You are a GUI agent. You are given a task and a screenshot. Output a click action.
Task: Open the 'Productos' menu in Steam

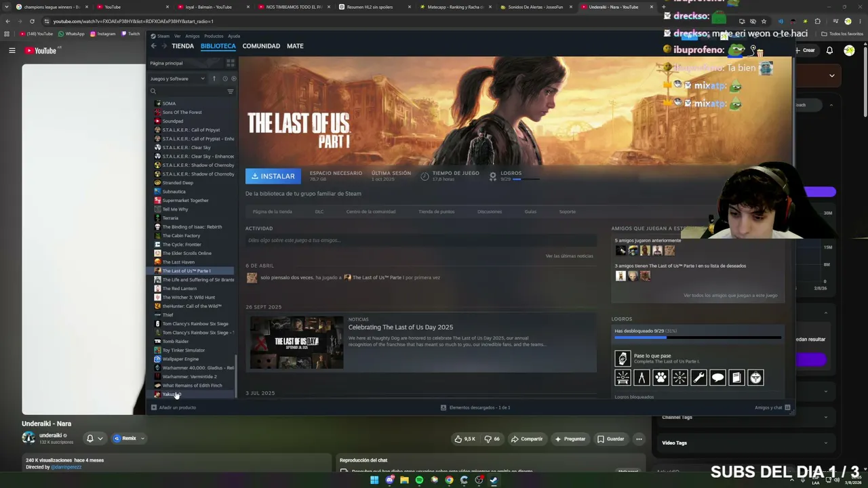click(x=214, y=36)
